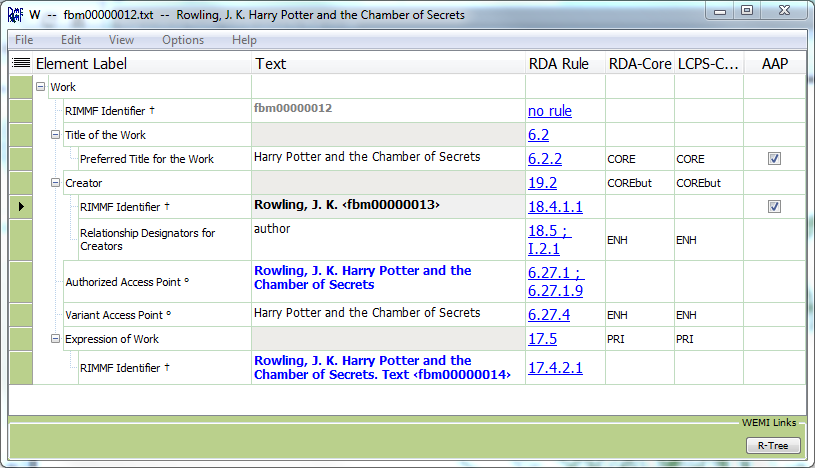815x468 pixels.
Task: Select the Creator tree label
Action: (x=84, y=183)
